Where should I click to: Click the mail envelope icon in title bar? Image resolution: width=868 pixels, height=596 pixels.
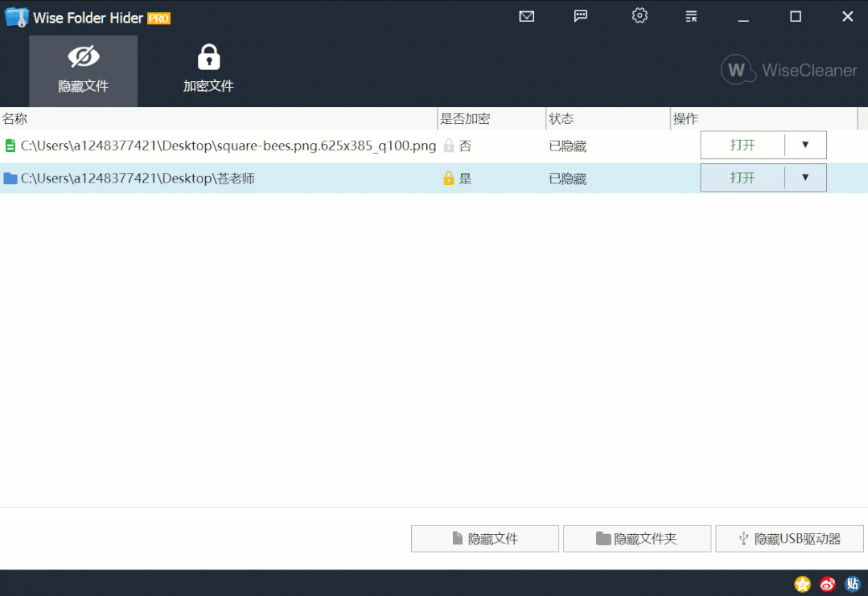[x=527, y=16]
